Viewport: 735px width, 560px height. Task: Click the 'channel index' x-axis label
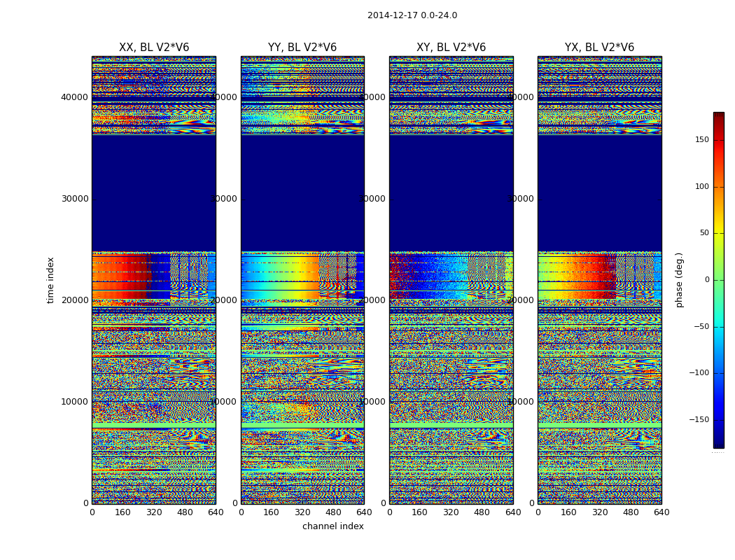tap(332, 526)
